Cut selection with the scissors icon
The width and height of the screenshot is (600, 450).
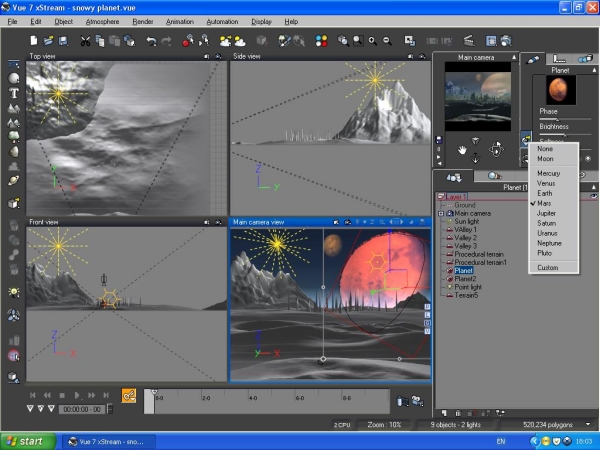pyautogui.click(x=85, y=41)
